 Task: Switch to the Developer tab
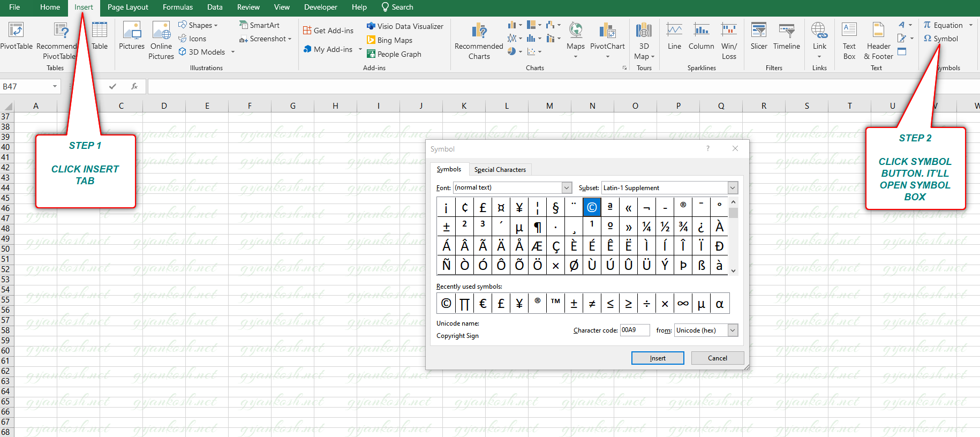pyautogui.click(x=320, y=7)
